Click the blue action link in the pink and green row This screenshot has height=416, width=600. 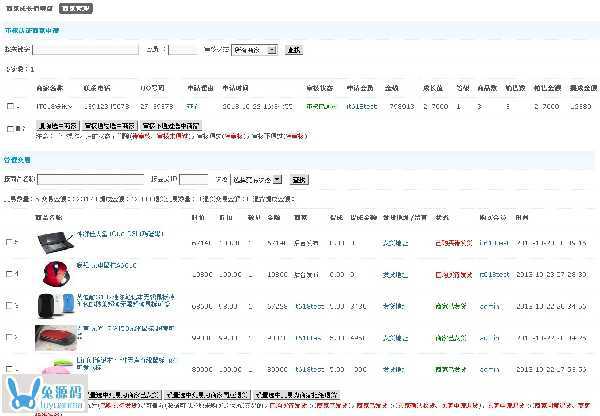pos(393,369)
